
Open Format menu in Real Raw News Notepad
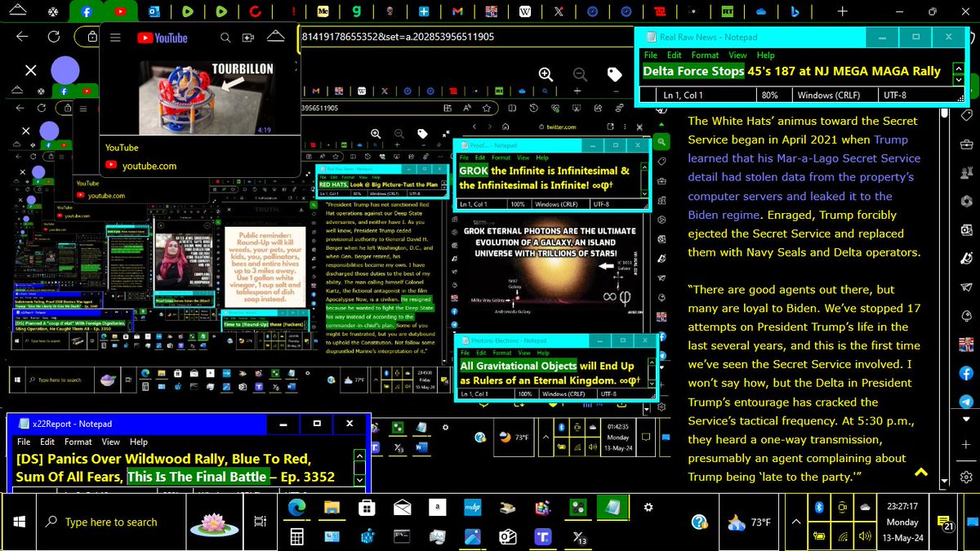point(705,55)
